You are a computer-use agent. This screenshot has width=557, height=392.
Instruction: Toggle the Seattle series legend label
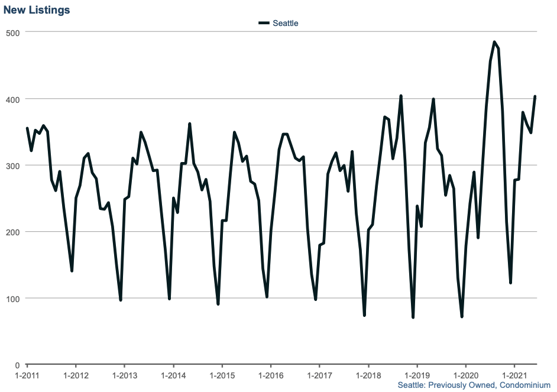tap(286, 23)
